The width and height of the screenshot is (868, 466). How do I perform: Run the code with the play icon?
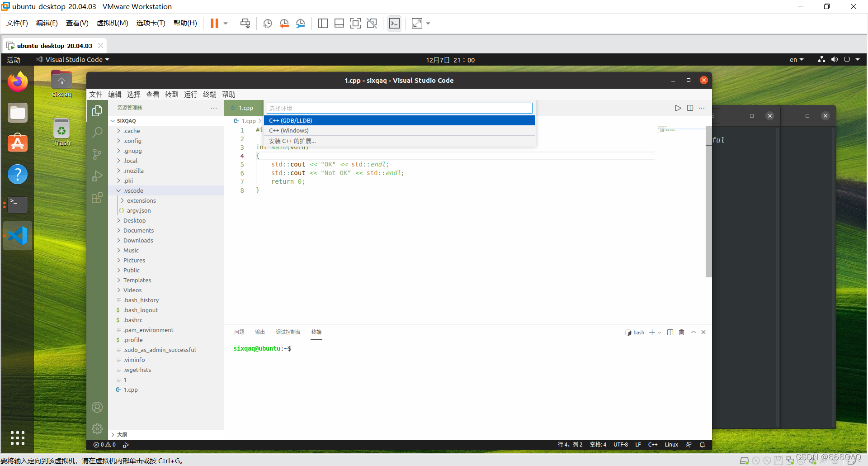coord(678,108)
